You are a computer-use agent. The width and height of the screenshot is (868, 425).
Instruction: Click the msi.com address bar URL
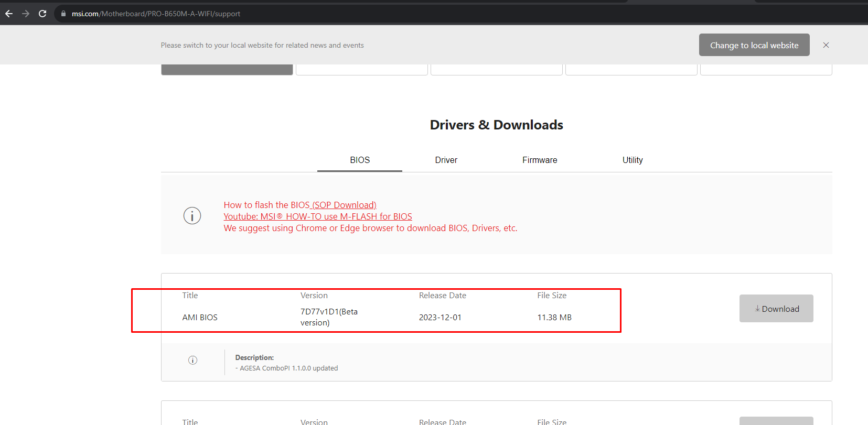156,14
